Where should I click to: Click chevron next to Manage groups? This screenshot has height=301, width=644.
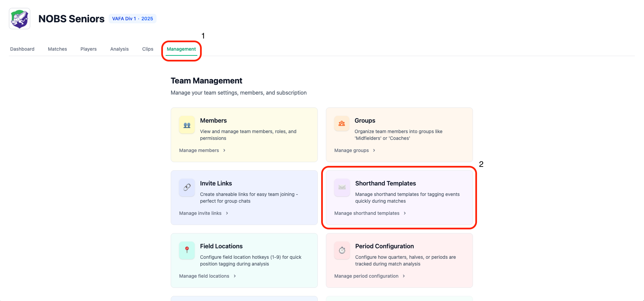(x=374, y=150)
